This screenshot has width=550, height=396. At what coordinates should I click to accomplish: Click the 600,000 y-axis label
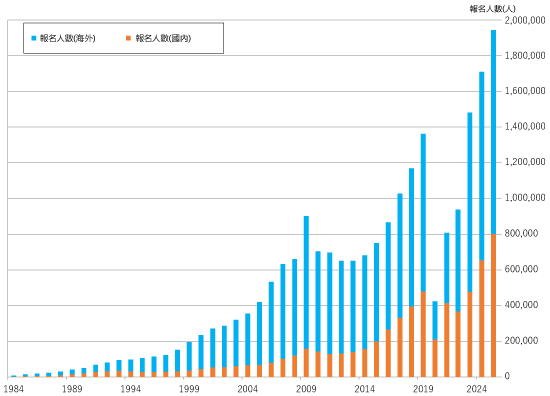click(x=521, y=269)
